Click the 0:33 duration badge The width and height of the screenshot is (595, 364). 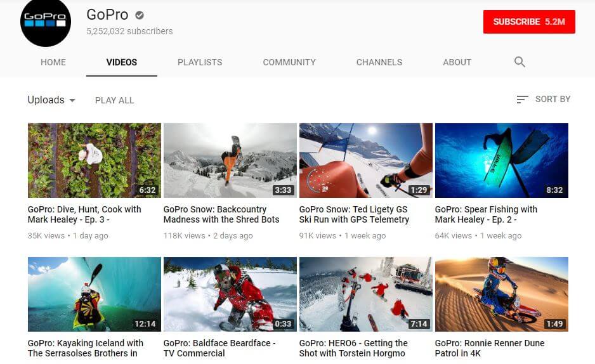(x=283, y=324)
